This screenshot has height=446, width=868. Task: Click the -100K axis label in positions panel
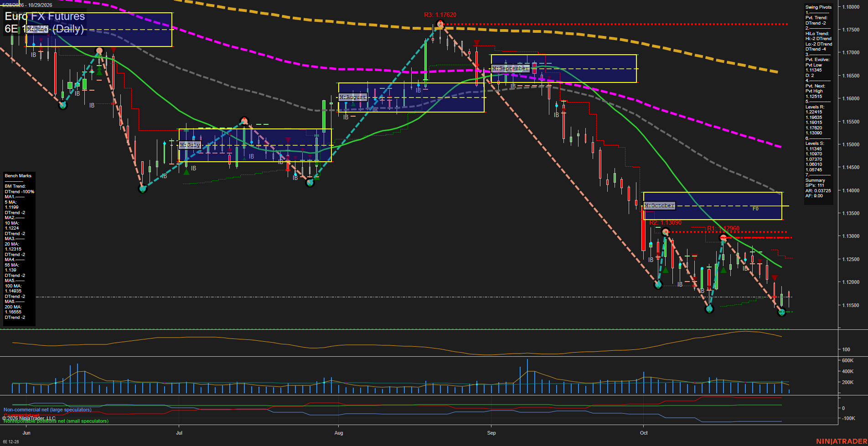(x=849, y=418)
